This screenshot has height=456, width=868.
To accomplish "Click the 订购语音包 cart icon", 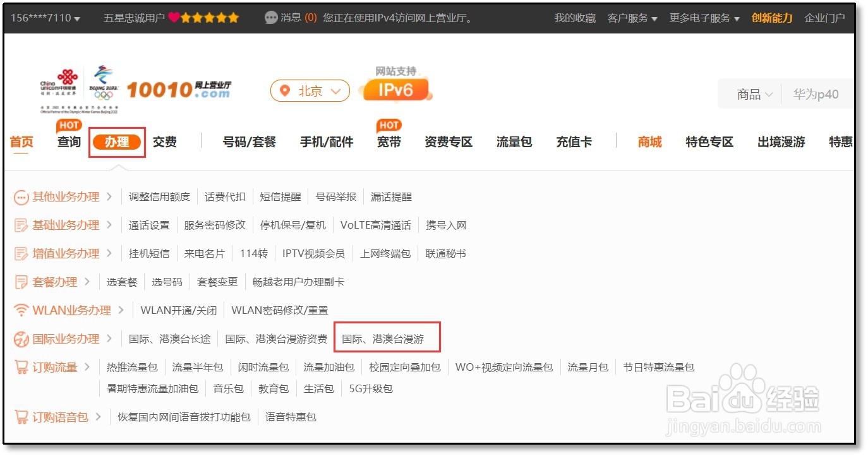I will click(x=20, y=417).
